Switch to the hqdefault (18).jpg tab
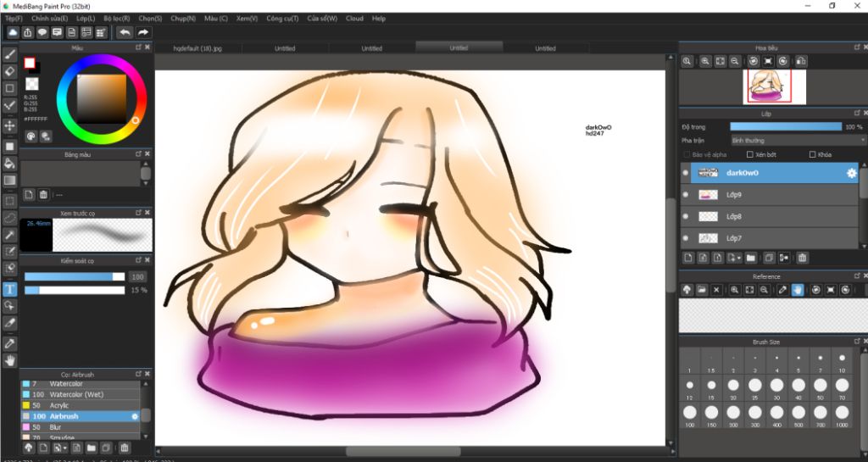Viewport: 868px width, 462px height. pyautogui.click(x=198, y=48)
